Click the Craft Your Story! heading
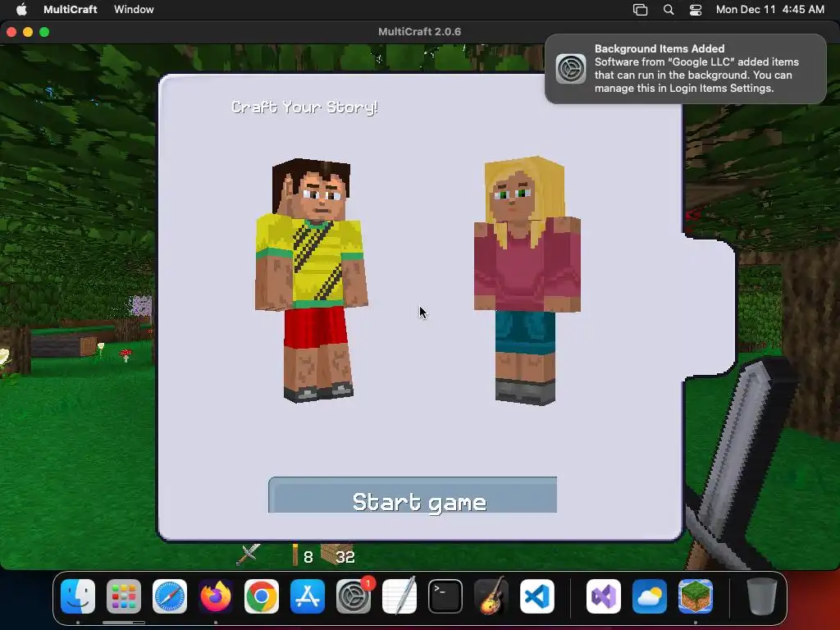The image size is (840, 630). 305,107
